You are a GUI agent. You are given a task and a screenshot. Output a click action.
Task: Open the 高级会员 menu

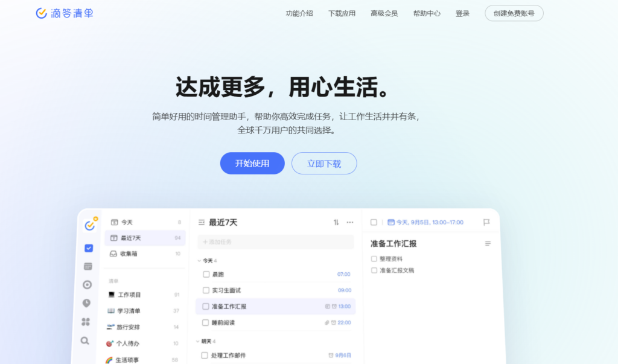[384, 13]
